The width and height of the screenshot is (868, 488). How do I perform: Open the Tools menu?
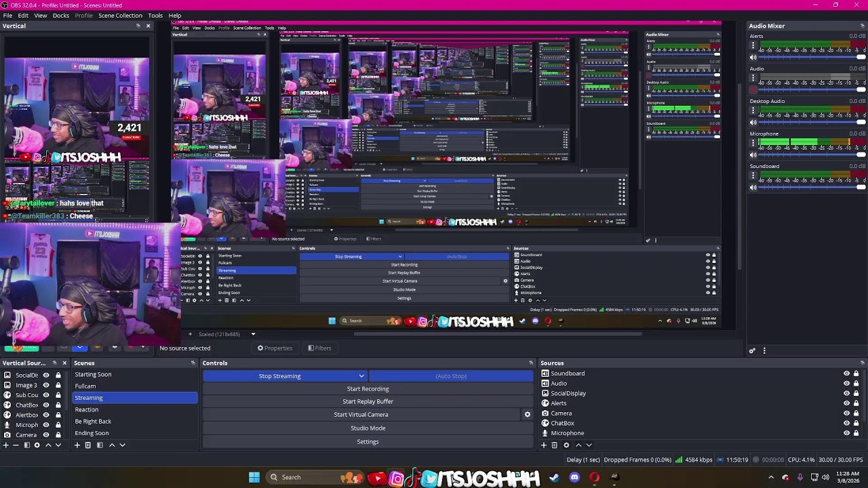[155, 16]
